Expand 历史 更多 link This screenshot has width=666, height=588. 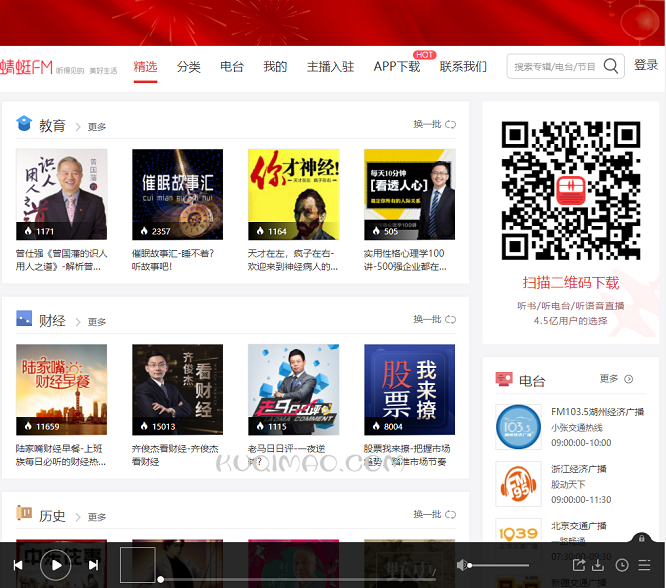click(96, 517)
